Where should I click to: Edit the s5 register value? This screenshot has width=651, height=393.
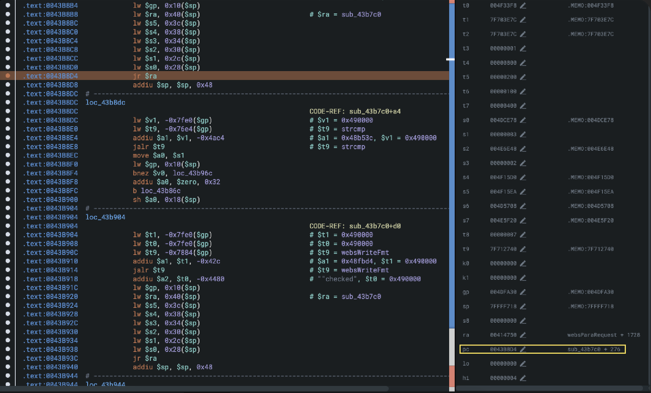(523, 192)
